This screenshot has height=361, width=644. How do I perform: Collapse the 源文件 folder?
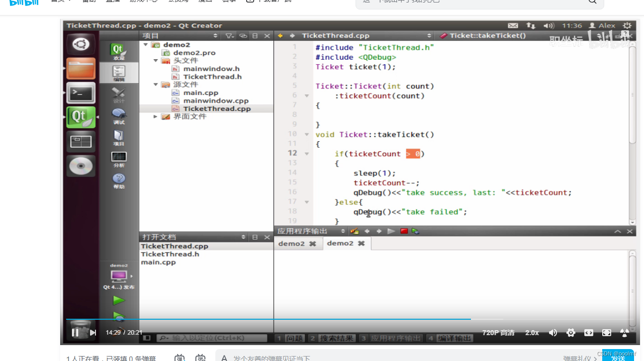tap(156, 85)
